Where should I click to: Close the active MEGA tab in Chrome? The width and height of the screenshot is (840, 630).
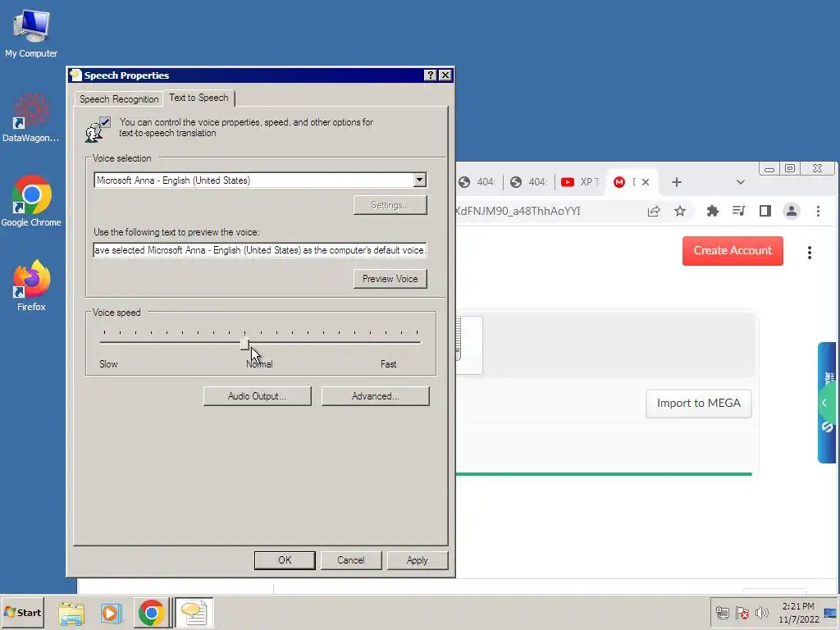[646, 182]
